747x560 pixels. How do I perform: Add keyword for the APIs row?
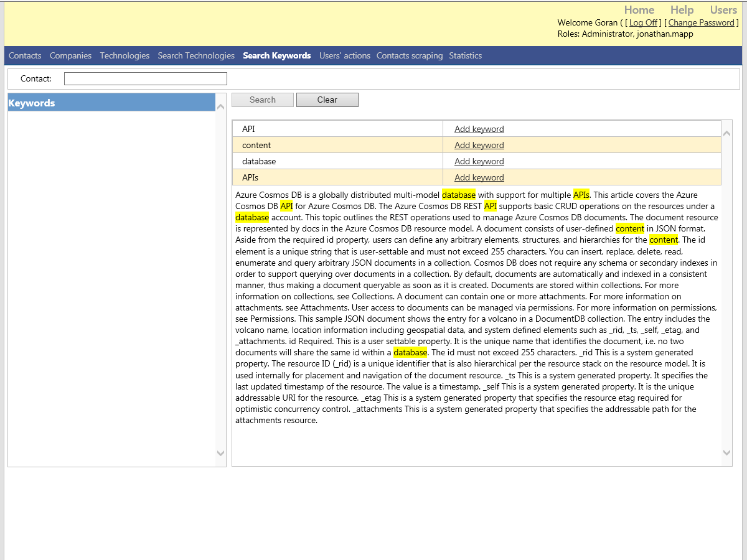coord(479,177)
